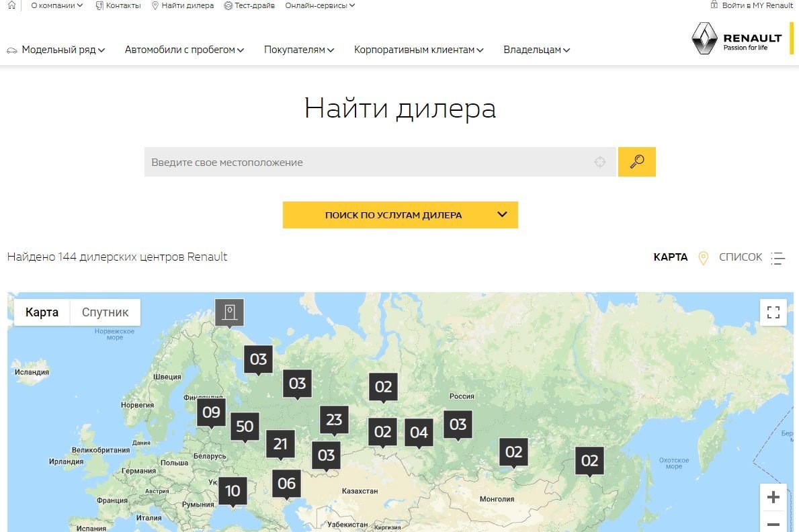Open cluster marker 50

click(x=245, y=427)
